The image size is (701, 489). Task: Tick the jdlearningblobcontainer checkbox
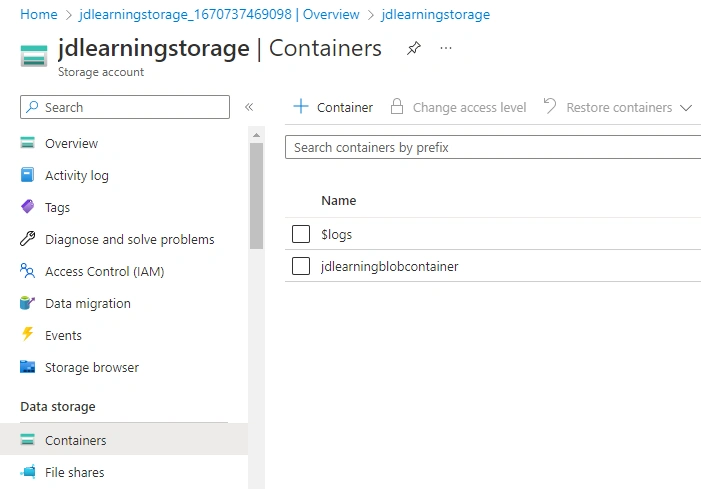[301, 266]
